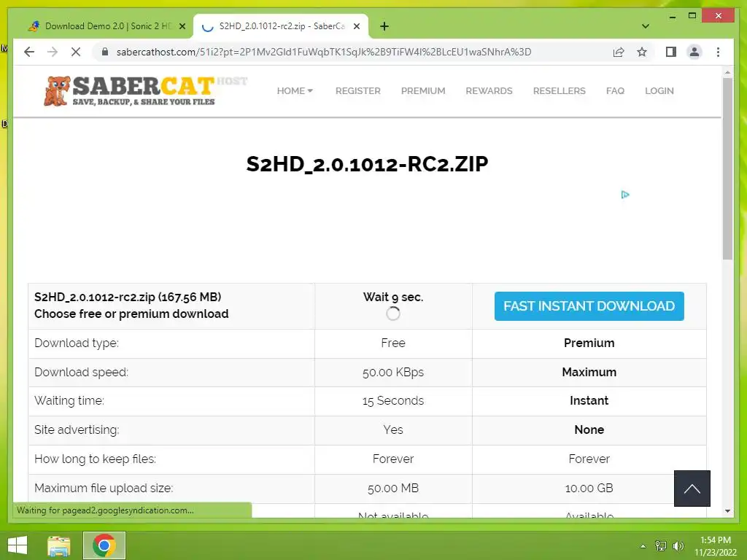Click the Wait 9 sec. countdown text

pyautogui.click(x=393, y=297)
